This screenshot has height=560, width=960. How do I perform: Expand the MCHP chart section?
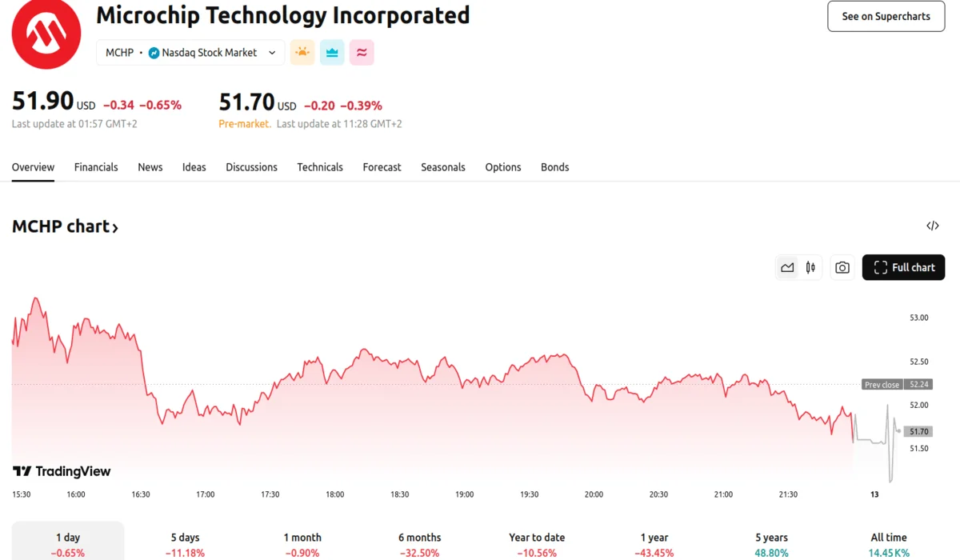click(x=66, y=226)
